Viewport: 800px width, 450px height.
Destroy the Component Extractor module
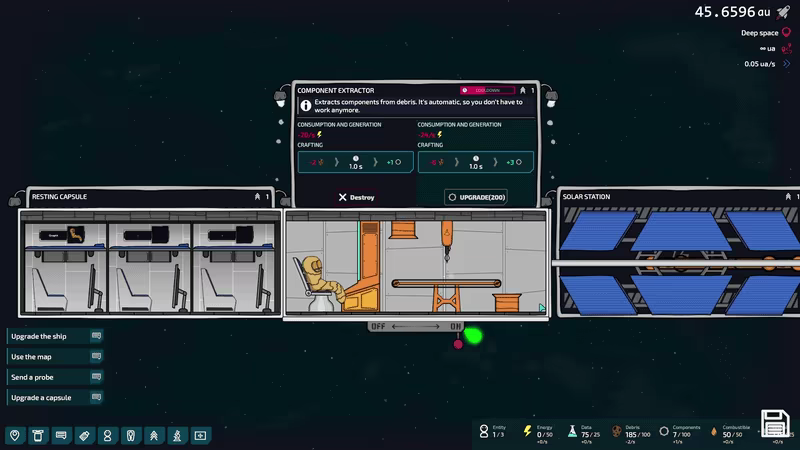(x=357, y=197)
